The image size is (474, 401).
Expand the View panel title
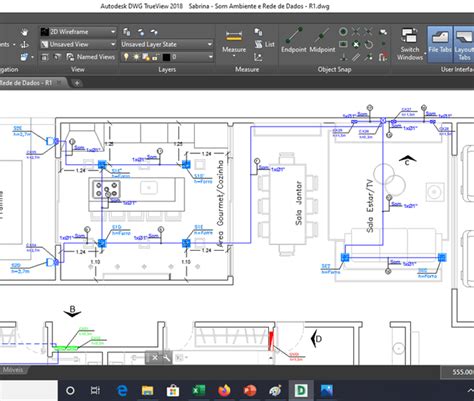coord(77,69)
